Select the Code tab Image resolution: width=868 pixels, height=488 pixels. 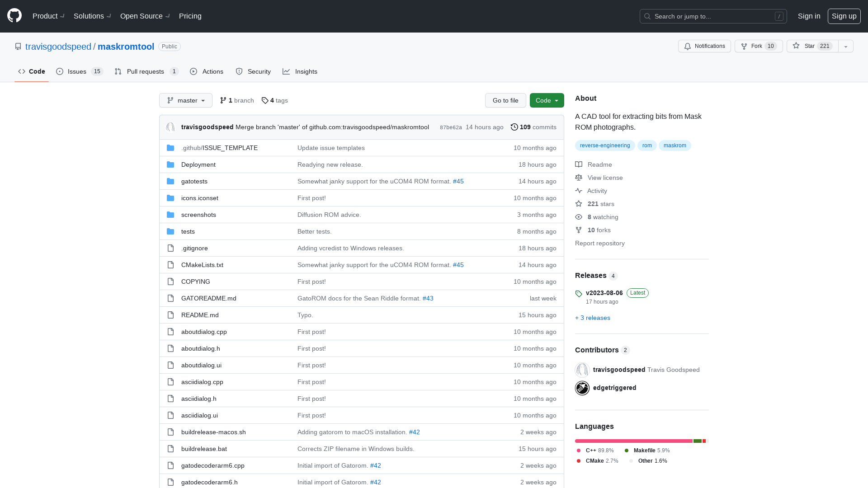[32, 71]
